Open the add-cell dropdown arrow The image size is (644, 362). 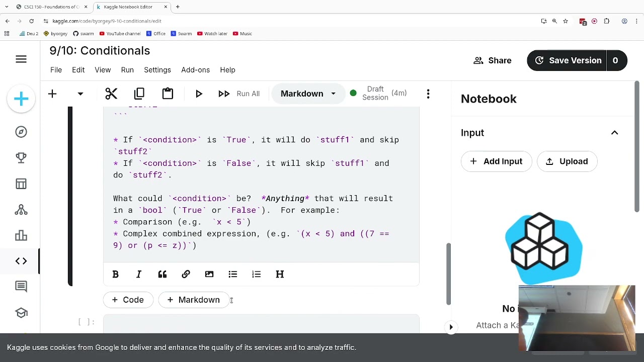pos(80,94)
